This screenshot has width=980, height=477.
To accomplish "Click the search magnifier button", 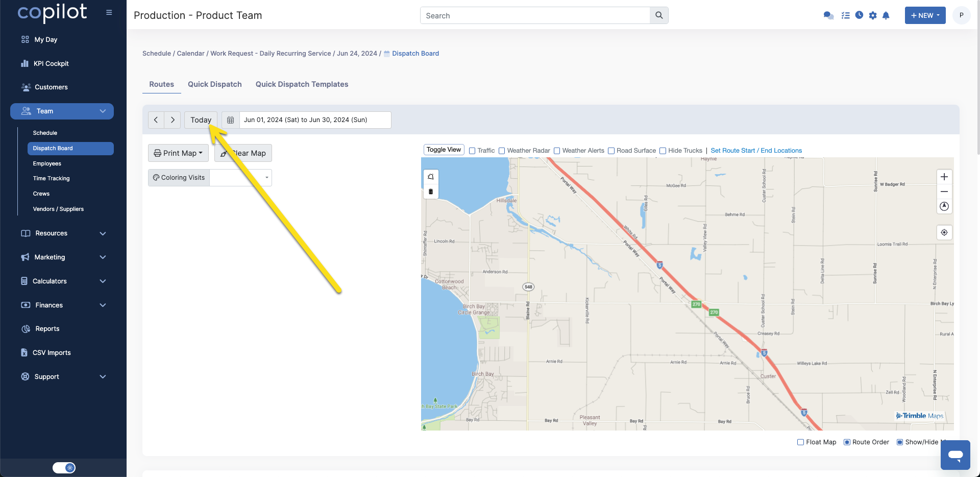I will tap(659, 15).
